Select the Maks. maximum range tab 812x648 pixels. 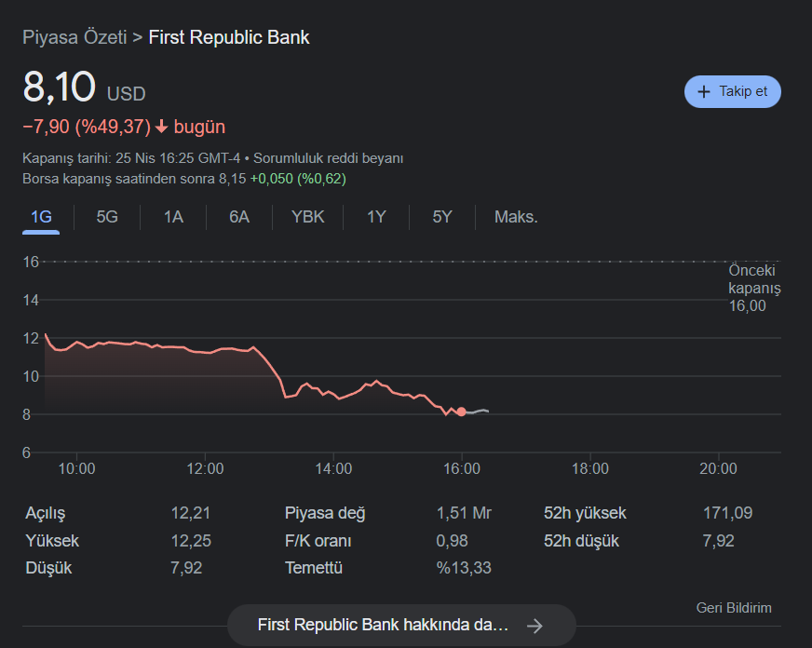click(516, 217)
